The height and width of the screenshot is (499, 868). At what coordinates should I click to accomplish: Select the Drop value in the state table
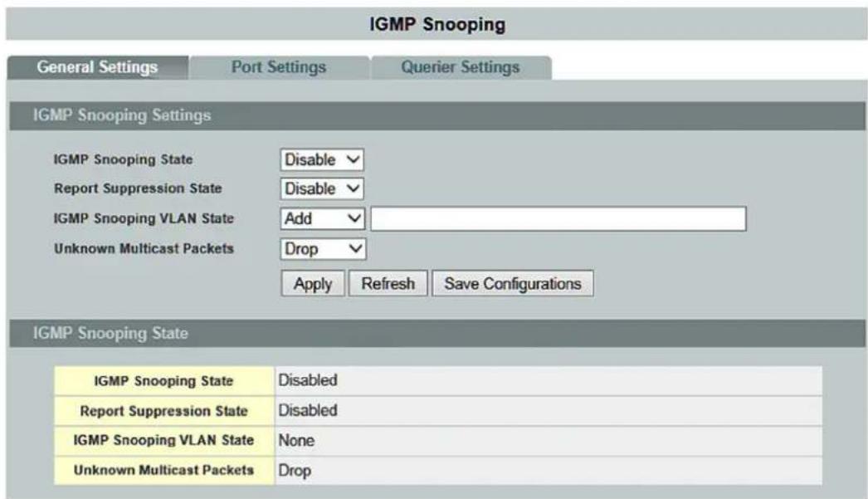click(295, 471)
